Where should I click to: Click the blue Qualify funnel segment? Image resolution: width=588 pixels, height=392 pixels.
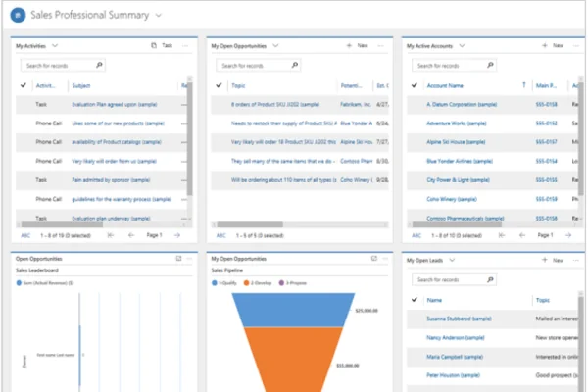(x=293, y=310)
